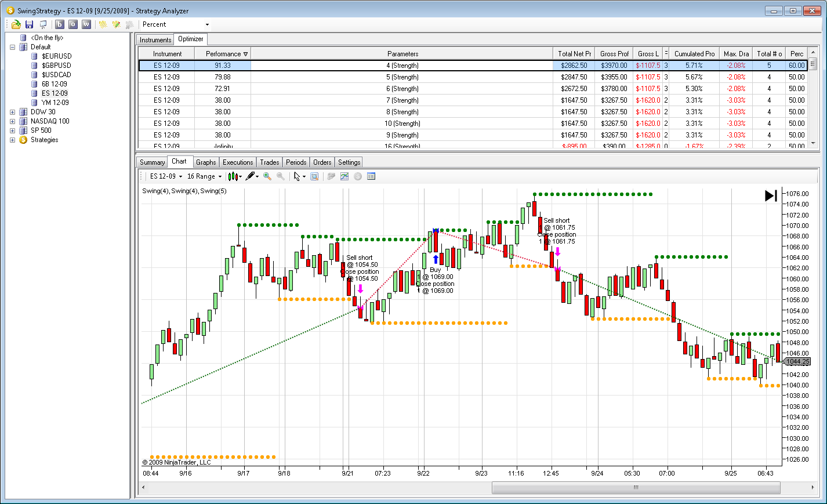827x504 pixels.
Task: Click the skip-to-end arrow on the chart
Action: point(771,196)
